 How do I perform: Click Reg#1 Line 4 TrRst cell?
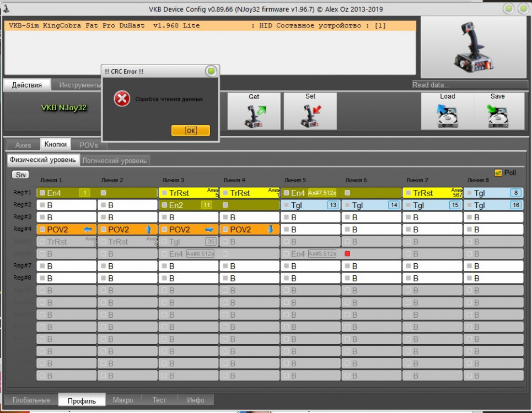[249, 193]
